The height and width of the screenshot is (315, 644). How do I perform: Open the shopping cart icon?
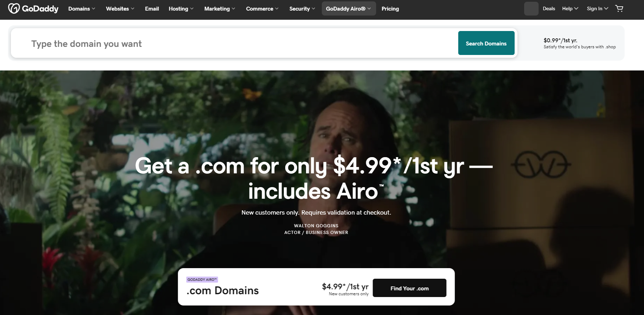click(x=619, y=8)
